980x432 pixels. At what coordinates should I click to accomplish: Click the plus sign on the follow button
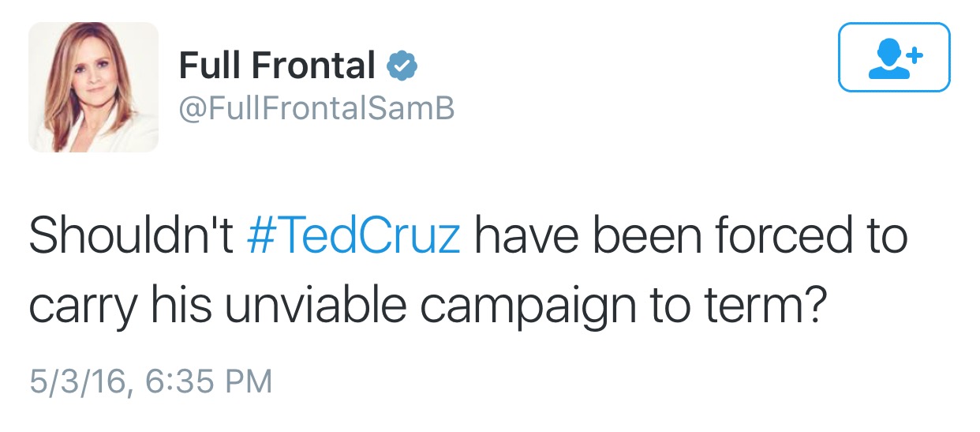tap(914, 55)
